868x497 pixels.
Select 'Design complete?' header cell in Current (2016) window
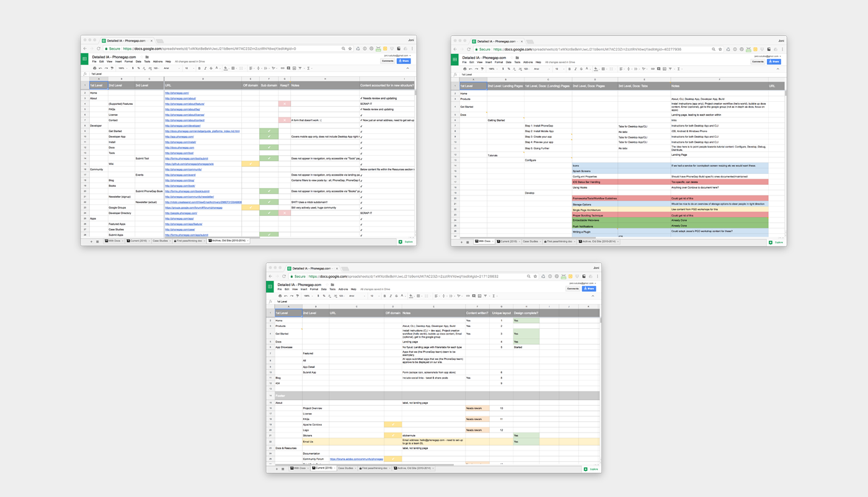(526, 313)
